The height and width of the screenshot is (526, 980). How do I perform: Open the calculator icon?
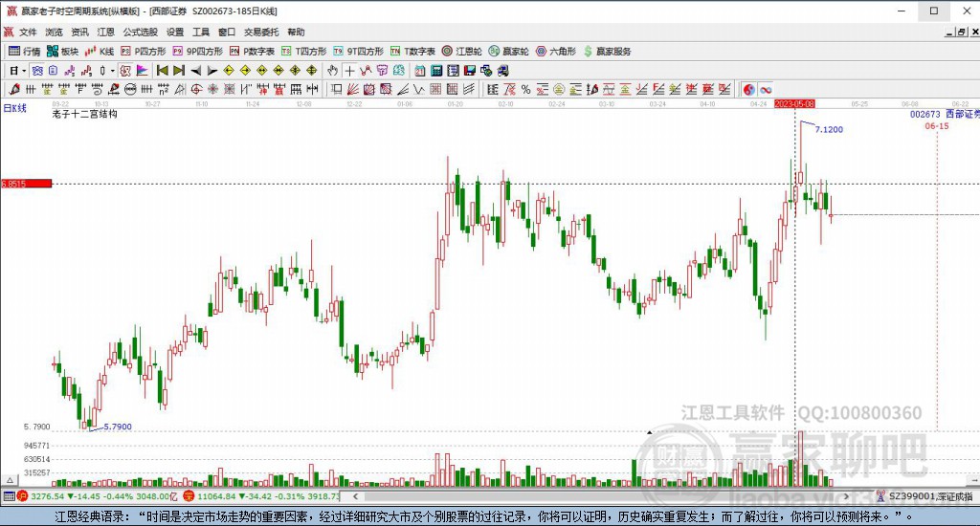click(x=436, y=71)
